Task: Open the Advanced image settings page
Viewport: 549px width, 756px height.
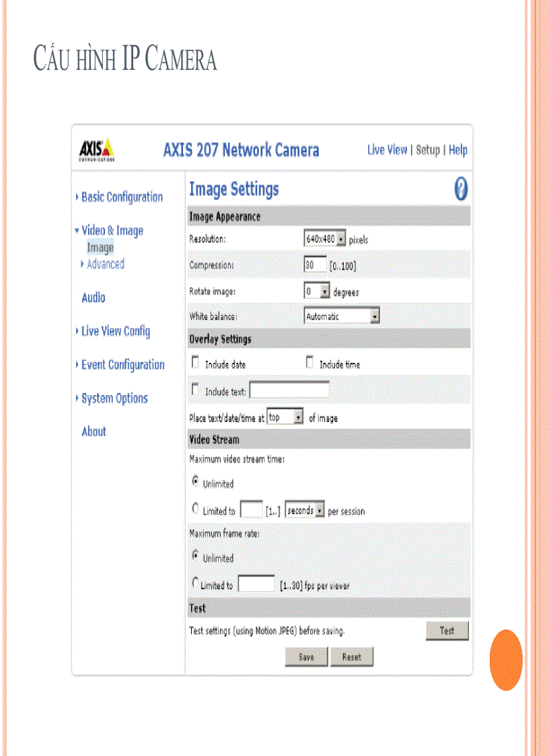Action: point(106,264)
